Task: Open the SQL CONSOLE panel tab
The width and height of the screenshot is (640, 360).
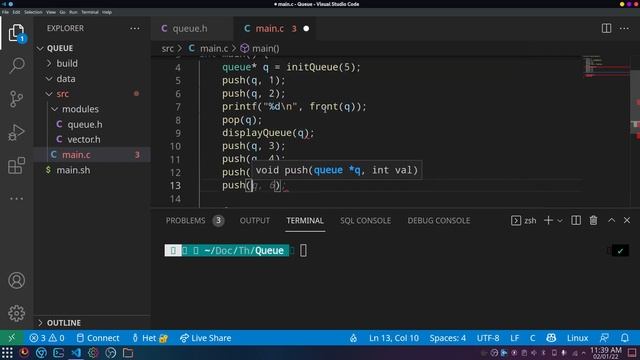Action: click(365, 220)
